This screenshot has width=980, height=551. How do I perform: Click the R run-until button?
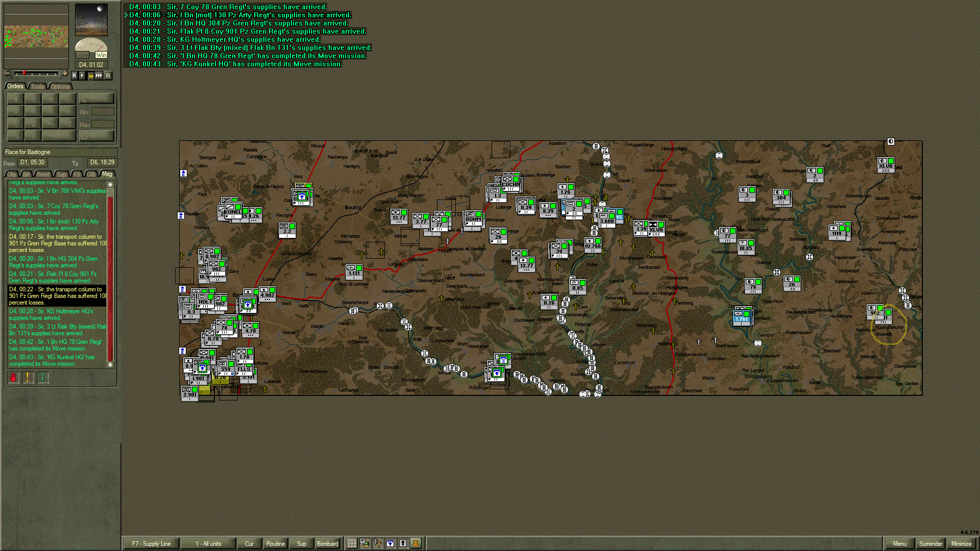point(108,76)
